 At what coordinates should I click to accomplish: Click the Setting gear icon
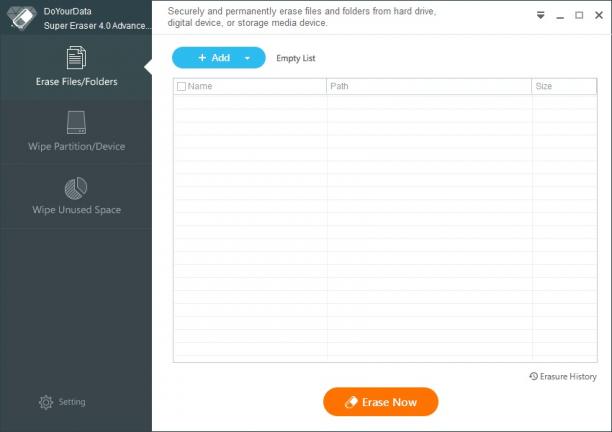point(46,402)
